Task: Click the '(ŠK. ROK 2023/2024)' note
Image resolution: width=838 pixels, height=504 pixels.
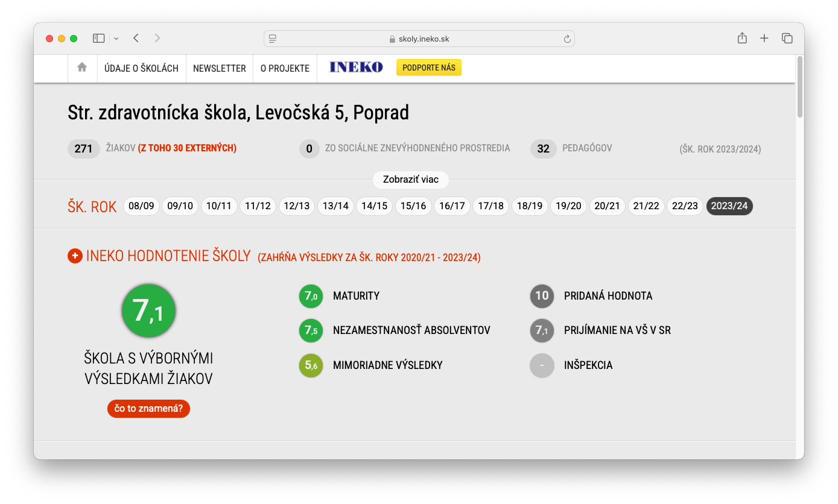Action: click(x=720, y=149)
